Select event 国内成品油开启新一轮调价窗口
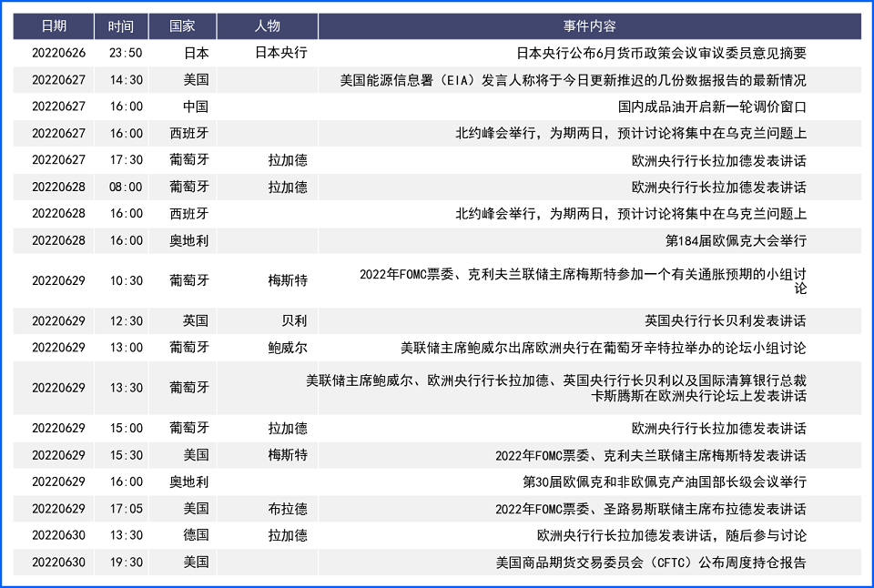Viewport: 874px width, 588px height. pyautogui.click(x=712, y=107)
